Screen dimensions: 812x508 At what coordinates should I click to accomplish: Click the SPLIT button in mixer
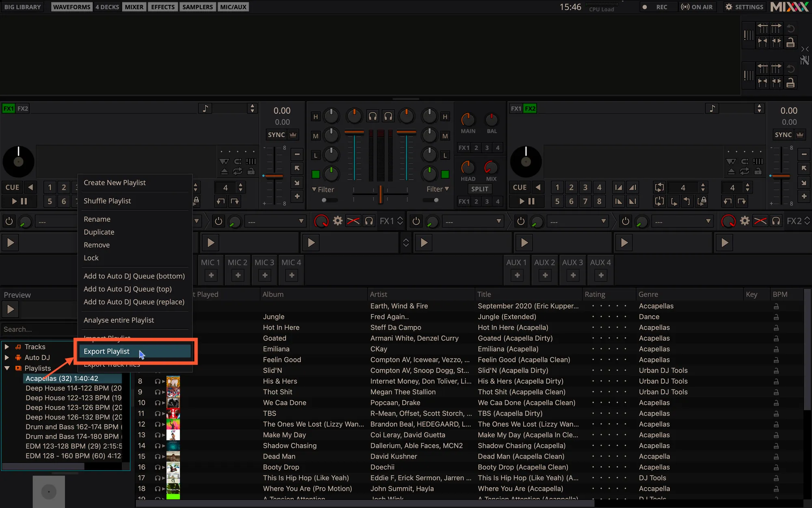tap(479, 189)
